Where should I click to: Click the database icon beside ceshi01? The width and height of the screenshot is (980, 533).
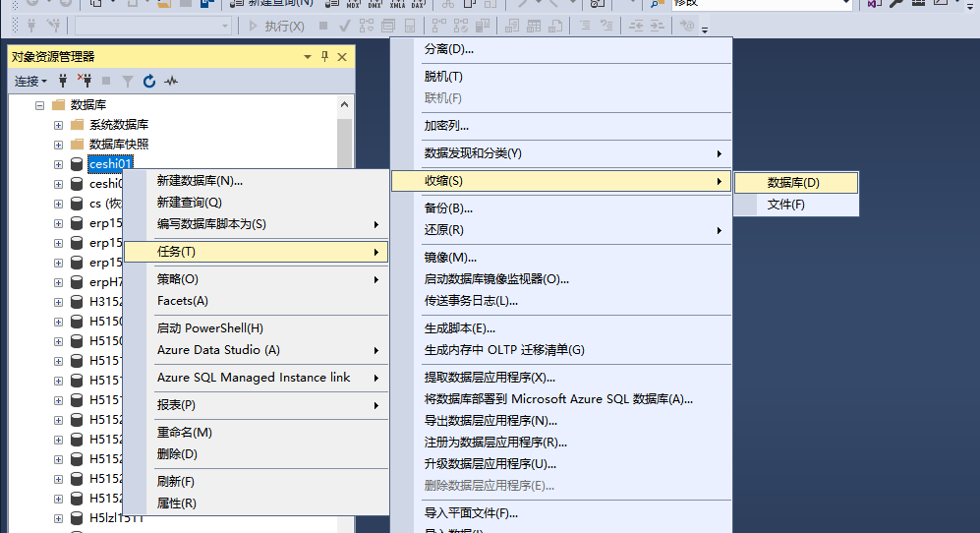[77, 163]
